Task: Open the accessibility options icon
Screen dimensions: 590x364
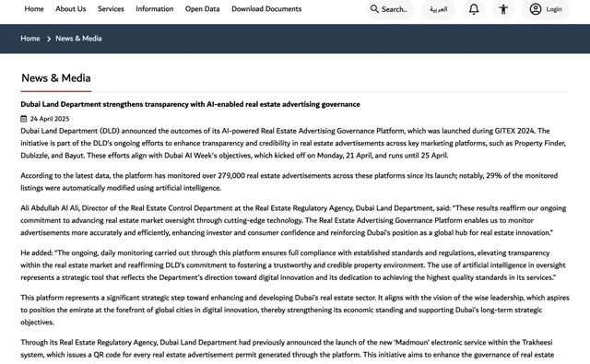Action: (503, 9)
